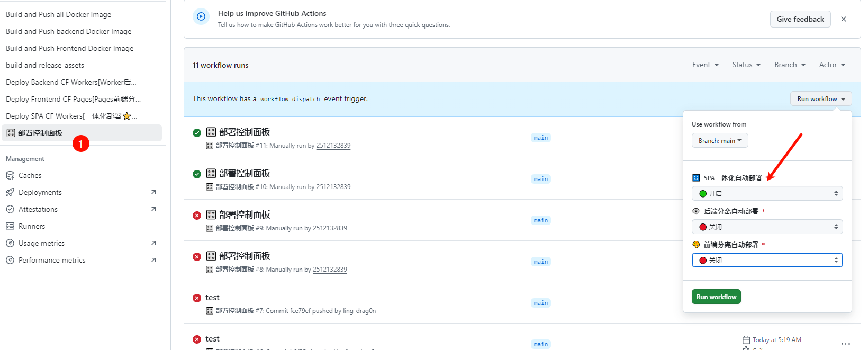Click the blue SPA一体化自动部署 icon
The height and width of the screenshot is (350, 868).
coord(696,178)
